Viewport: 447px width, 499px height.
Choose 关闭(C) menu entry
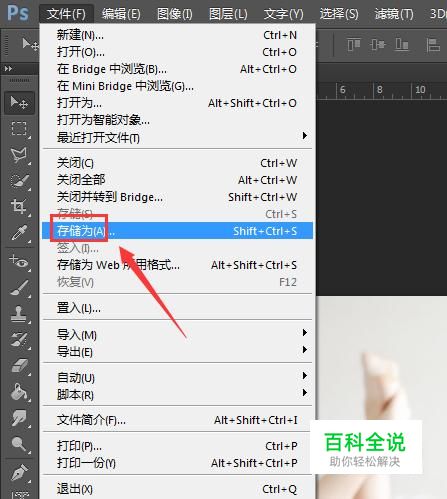click(177, 163)
